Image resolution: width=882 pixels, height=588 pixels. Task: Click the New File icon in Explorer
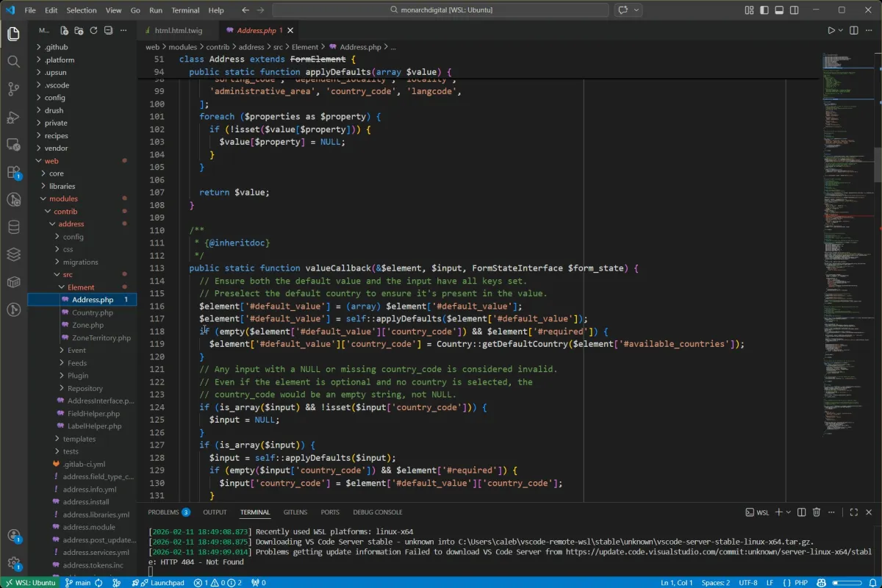tap(64, 30)
